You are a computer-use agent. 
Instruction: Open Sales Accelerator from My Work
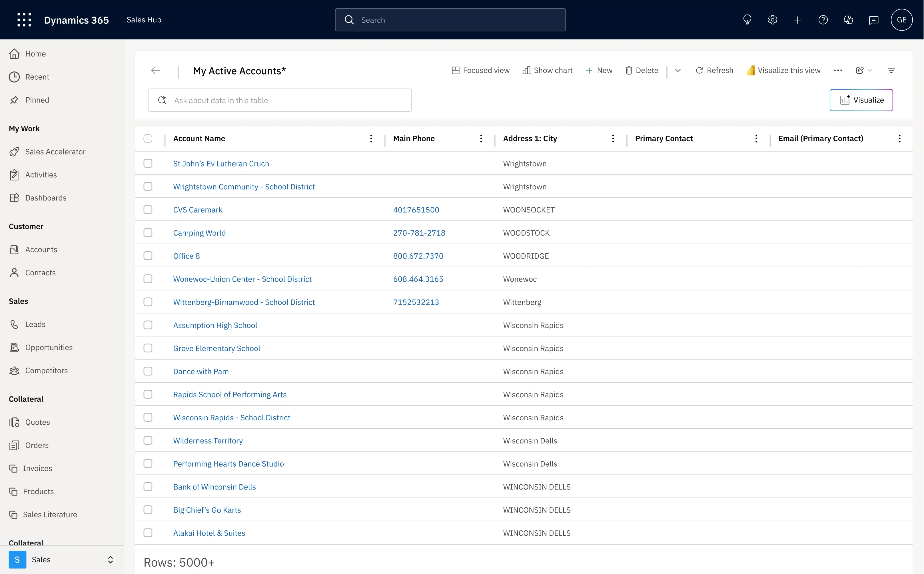[x=55, y=151]
